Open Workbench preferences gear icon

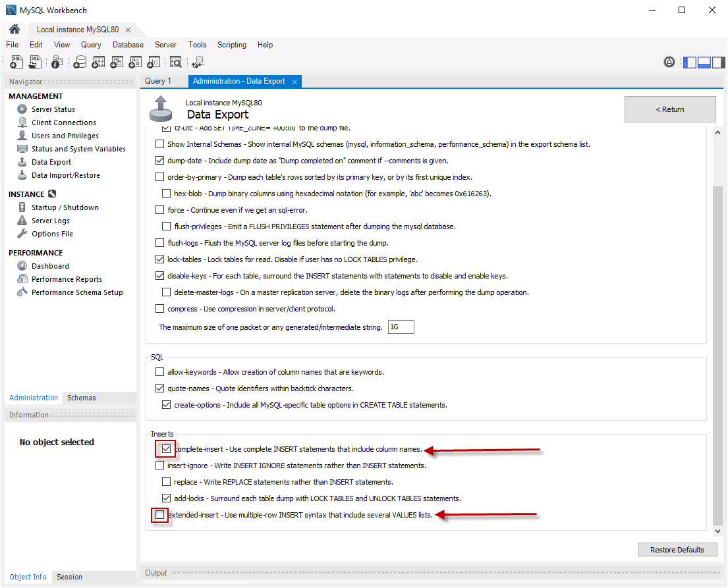(x=669, y=62)
